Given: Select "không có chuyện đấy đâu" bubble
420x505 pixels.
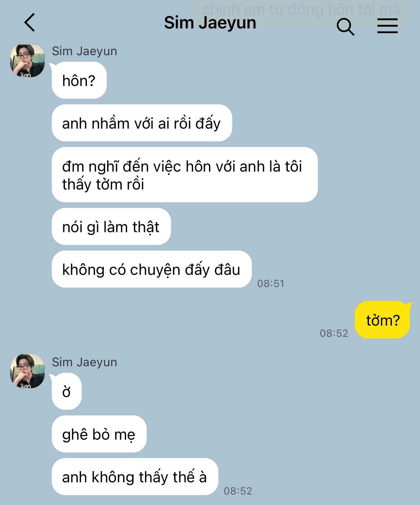Looking at the screenshot, I should click(152, 269).
